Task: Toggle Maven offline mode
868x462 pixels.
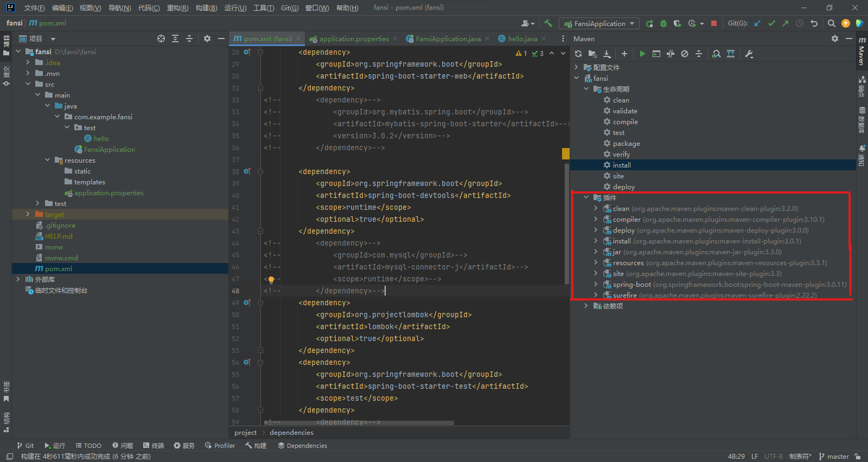Action: pos(671,54)
